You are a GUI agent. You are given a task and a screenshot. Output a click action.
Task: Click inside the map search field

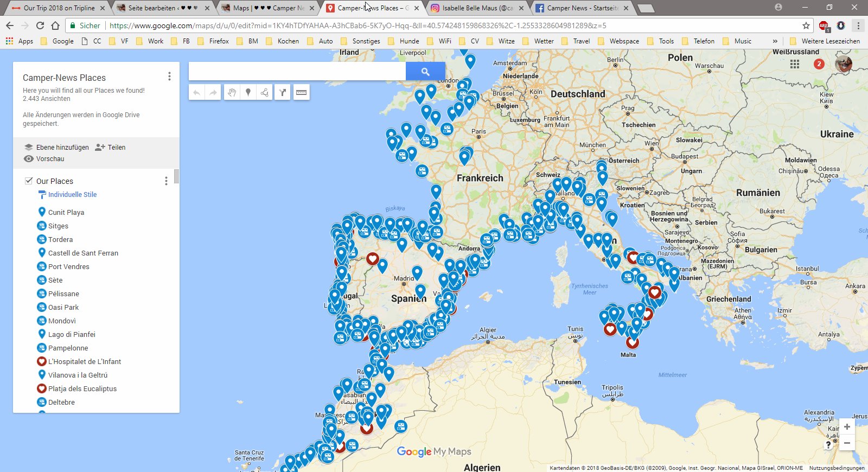click(297, 71)
